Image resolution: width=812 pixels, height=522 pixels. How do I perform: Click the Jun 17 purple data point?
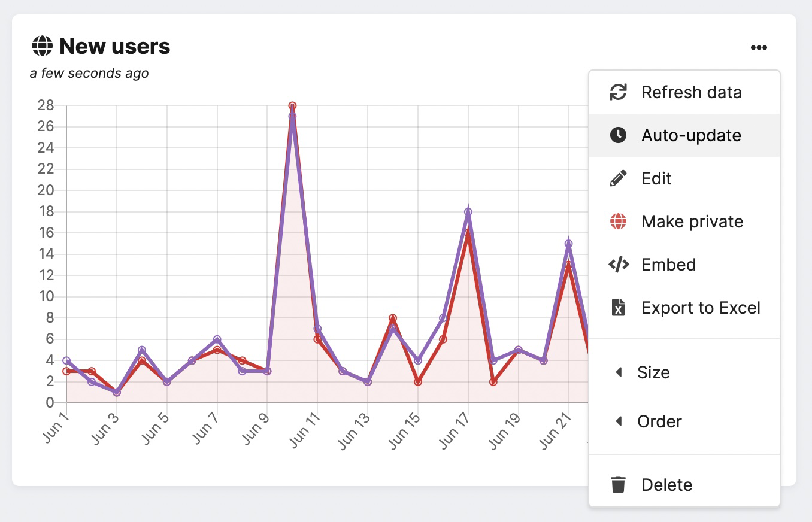tap(468, 211)
